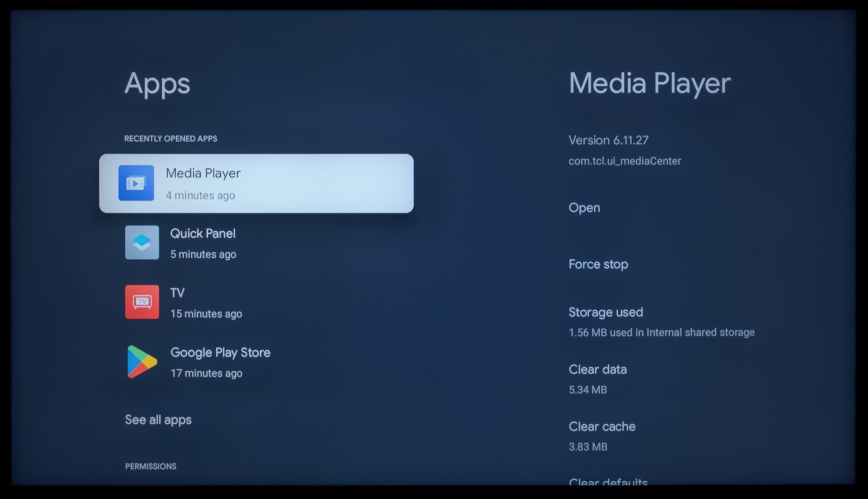Screen dimensions: 868x499
Task: Clear data for Media Player
Action: (598, 369)
